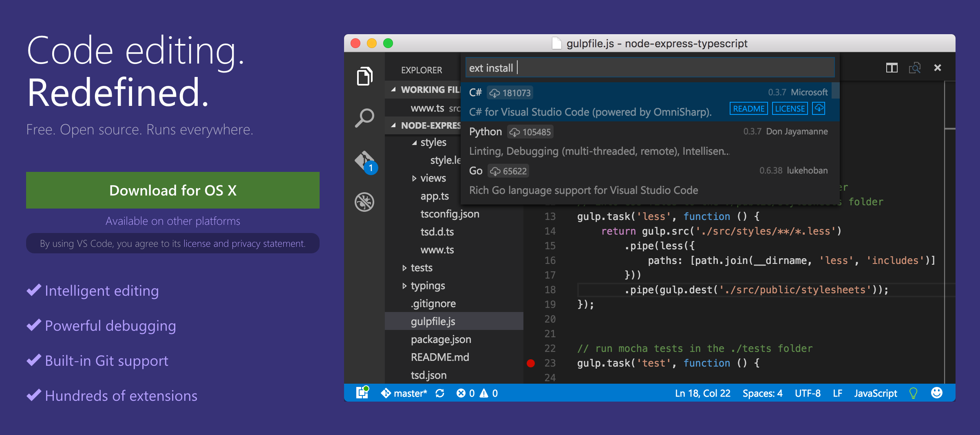Viewport: 980px width, 435px height.
Task: Click the master* git branch indicator
Action: coord(404,393)
